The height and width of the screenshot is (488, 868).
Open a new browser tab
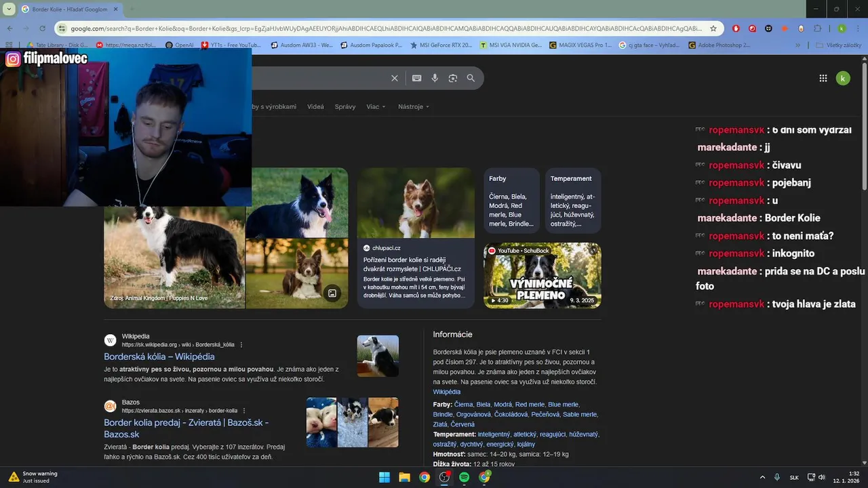pyautogui.click(x=131, y=9)
